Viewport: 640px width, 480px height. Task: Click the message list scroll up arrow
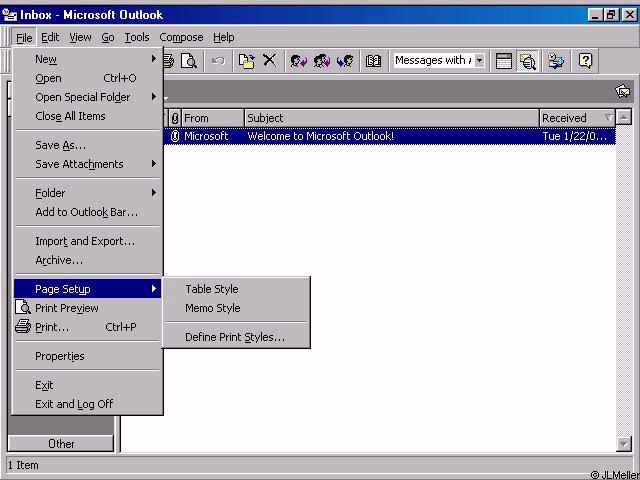tap(624, 118)
